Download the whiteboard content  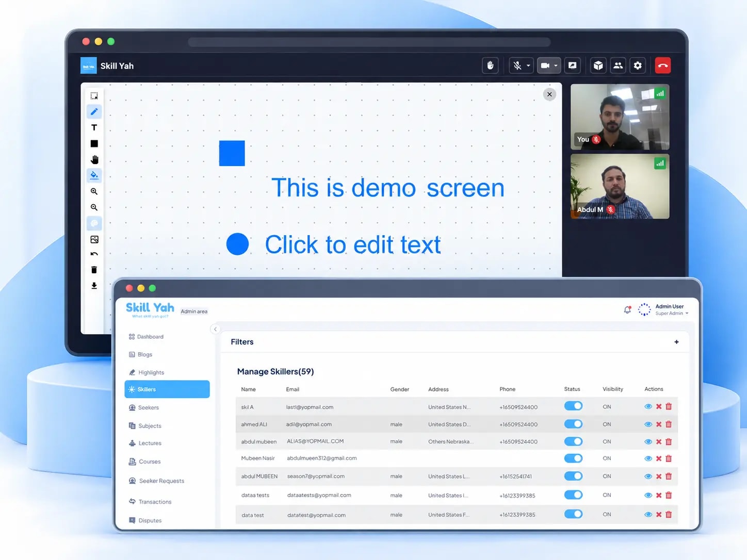(94, 286)
